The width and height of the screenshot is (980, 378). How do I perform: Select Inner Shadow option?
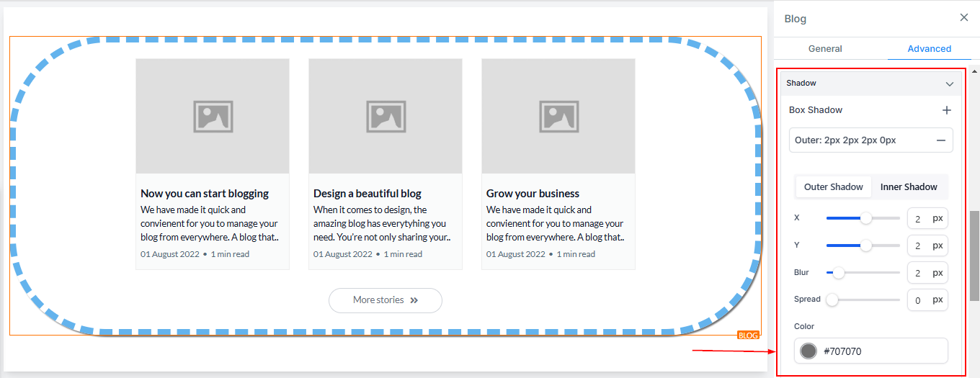[909, 187]
